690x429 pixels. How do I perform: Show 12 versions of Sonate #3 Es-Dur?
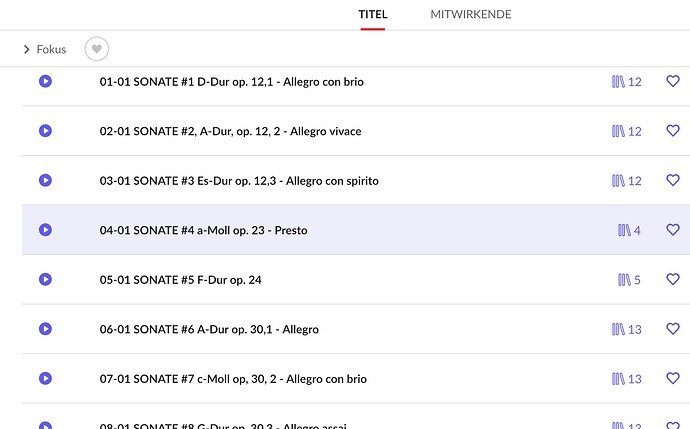[627, 181]
